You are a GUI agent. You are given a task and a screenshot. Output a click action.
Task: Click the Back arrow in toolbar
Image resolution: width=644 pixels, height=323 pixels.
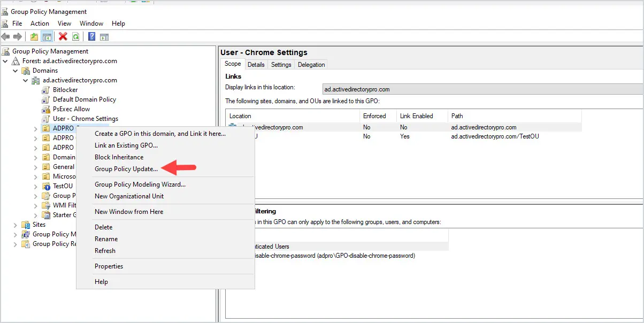pos(6,37)
